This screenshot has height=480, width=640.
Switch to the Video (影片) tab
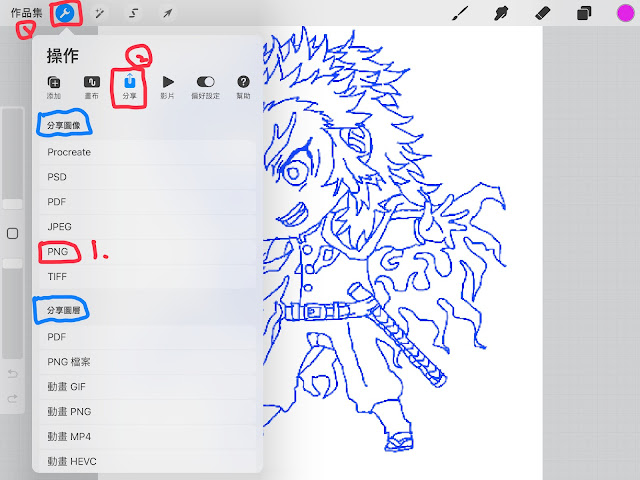(167, 87)
